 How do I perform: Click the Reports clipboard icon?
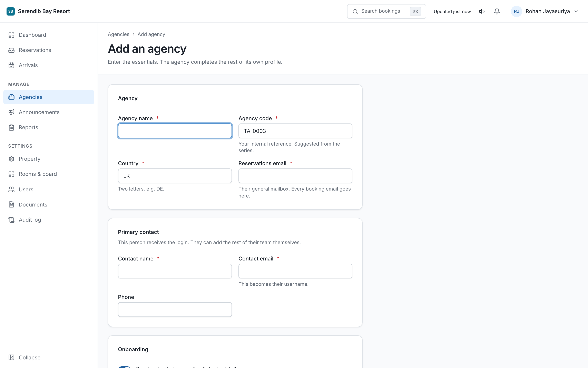pos(11,127)
